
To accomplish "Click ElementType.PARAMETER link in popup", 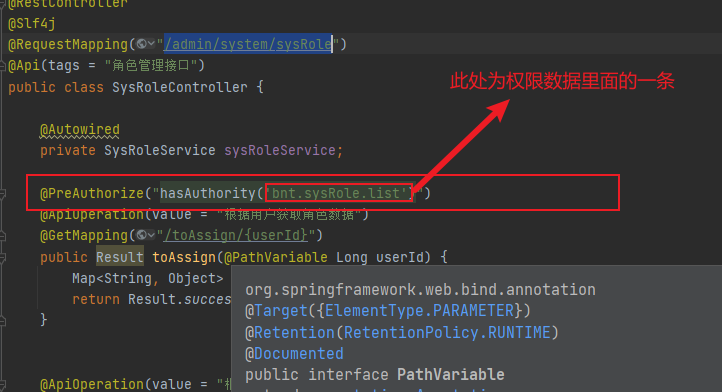I will (419, 311).
